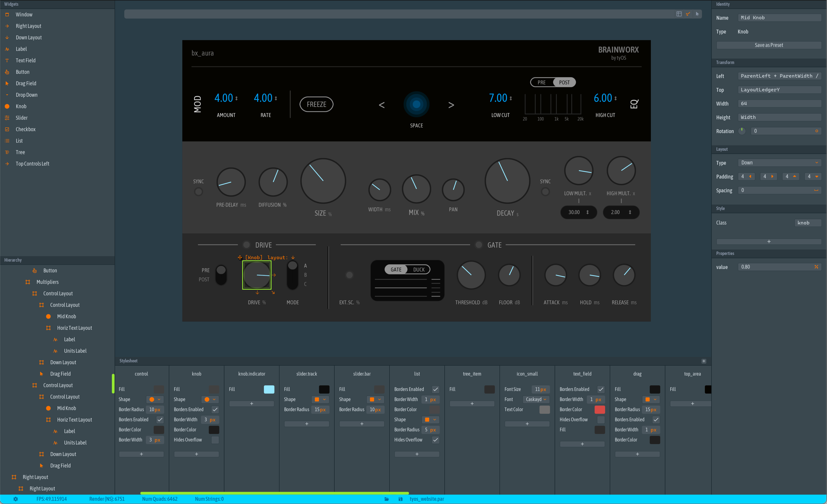
Task: Open Shape dropdown in the control style
Action: 155,399
